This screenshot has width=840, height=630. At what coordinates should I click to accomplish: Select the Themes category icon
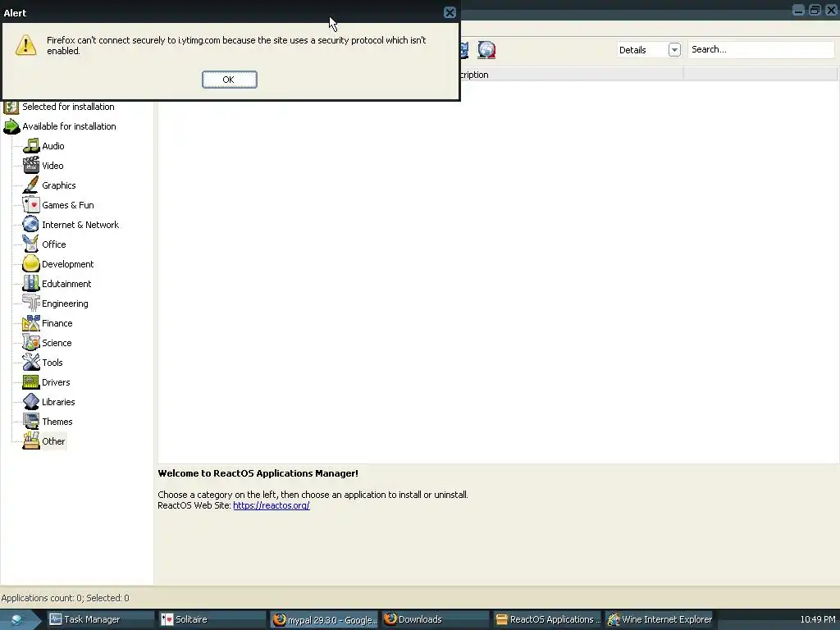31,422
